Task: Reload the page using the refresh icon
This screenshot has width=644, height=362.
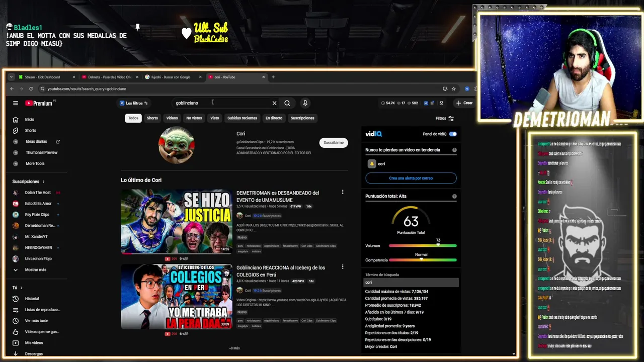Action: [31, 88]
